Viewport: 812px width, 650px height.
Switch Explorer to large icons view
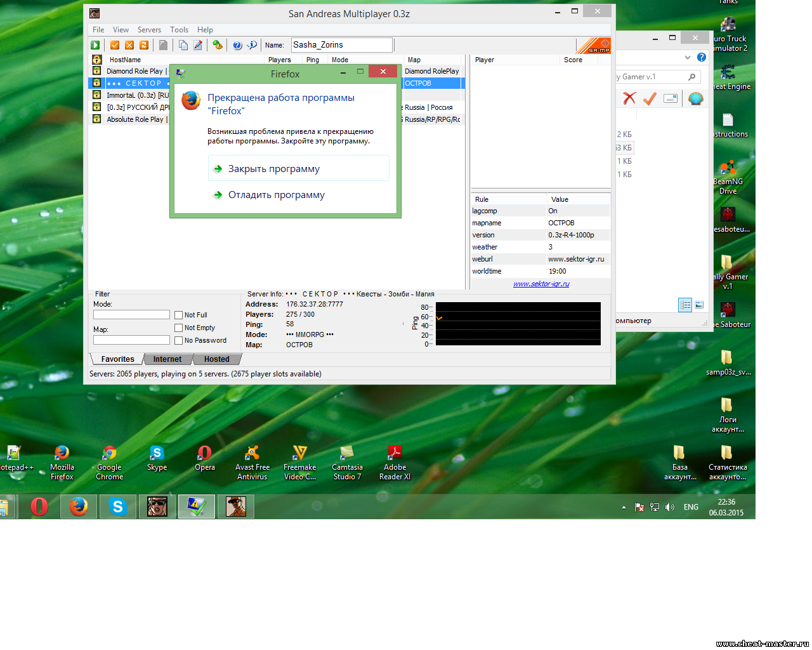(x=699, y=305)
